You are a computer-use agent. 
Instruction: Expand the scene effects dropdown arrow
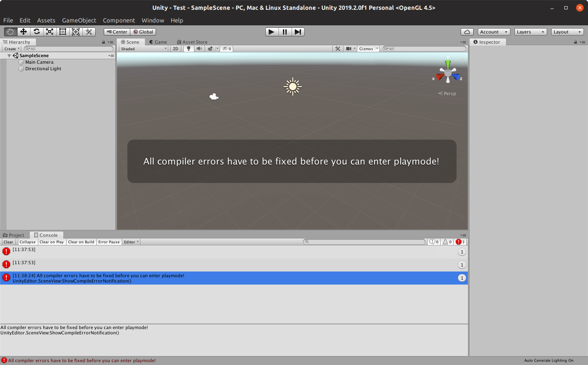click(x=218, y=49)
